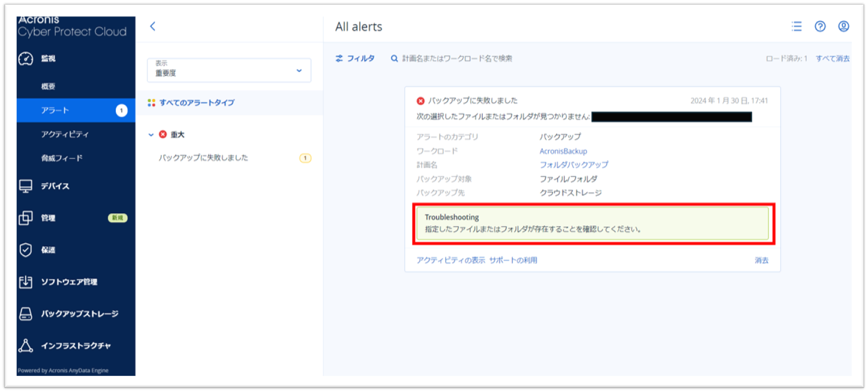
Task: Open ソフトウェア管理 software management icon
Action: coord(25,282)
